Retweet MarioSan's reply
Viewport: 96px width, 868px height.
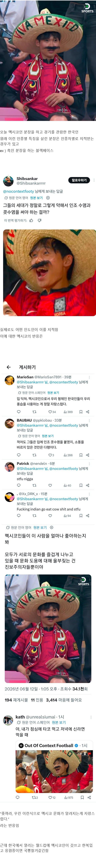34,412
